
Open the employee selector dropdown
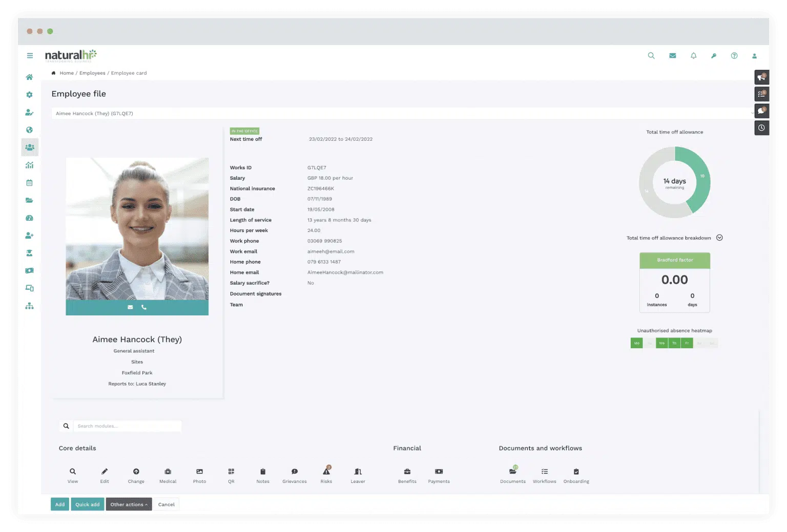click(402, 114)
